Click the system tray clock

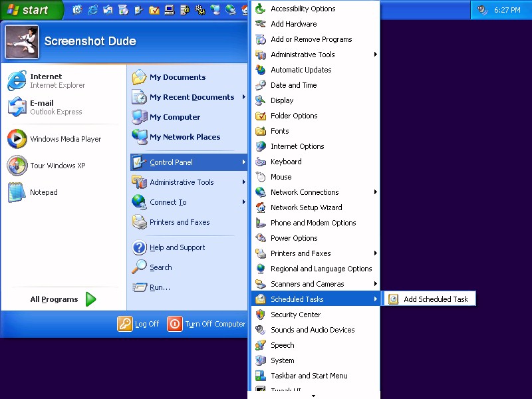[507, 10]
